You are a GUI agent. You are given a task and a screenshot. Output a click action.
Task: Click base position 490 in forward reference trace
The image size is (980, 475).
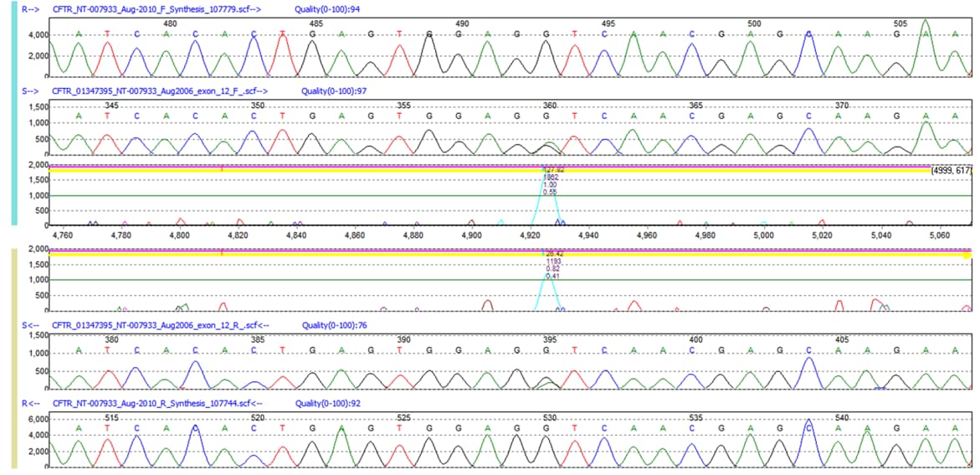461,24
